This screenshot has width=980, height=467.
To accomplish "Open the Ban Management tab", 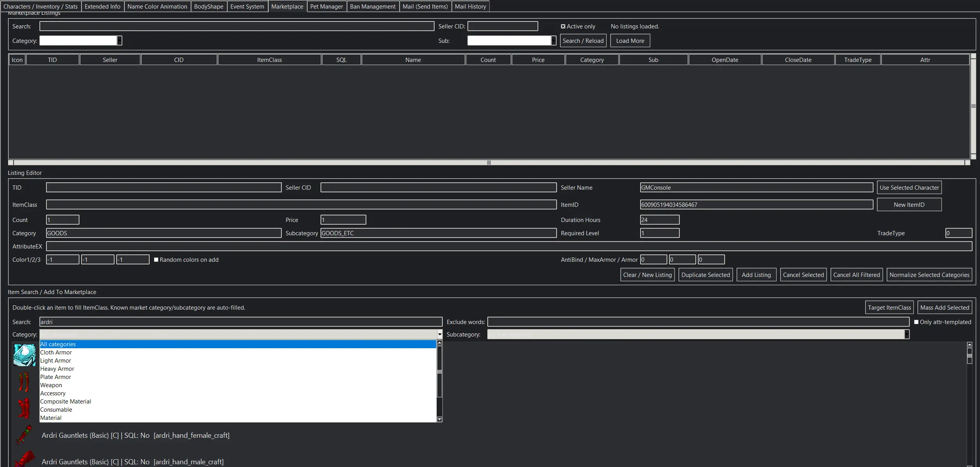I will tap(373, 6).
